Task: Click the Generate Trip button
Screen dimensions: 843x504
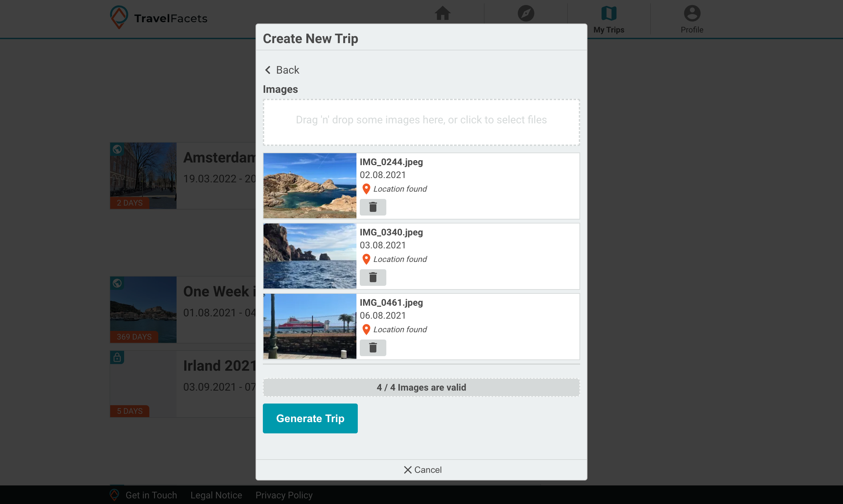Action: coord(310,418)
